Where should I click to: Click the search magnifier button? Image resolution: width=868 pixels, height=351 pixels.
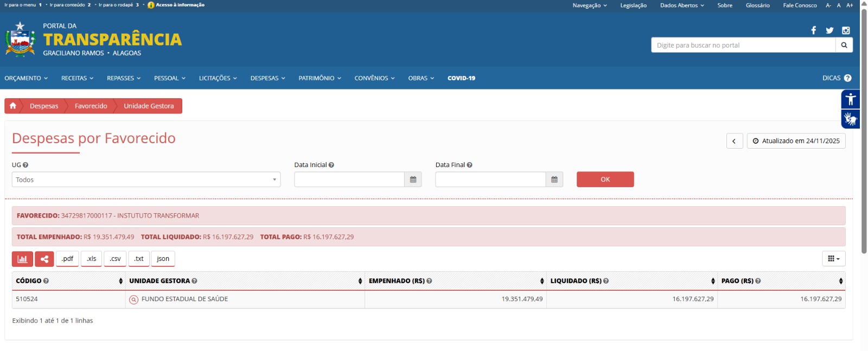tap(844, 45)
